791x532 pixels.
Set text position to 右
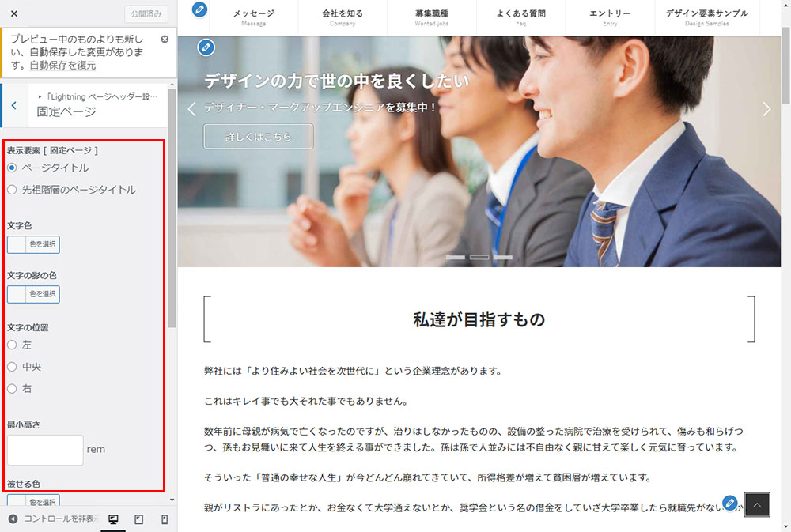(x=12, y=388)
